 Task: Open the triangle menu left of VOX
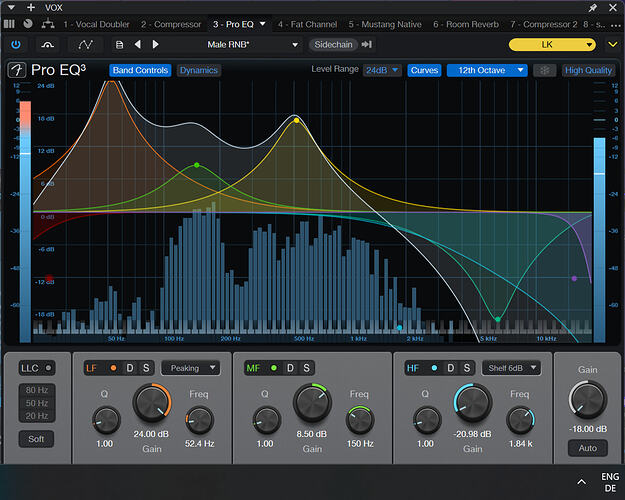click(x=11, y=8)
